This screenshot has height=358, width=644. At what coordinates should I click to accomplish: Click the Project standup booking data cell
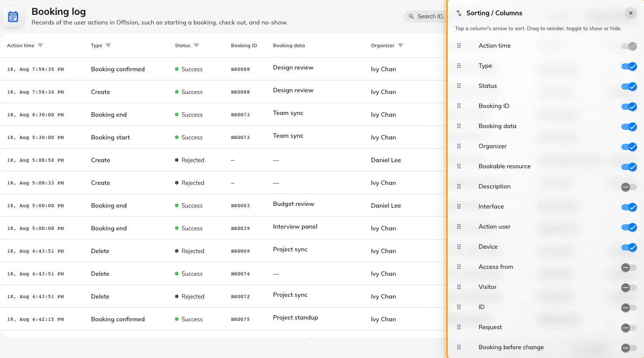295,317
